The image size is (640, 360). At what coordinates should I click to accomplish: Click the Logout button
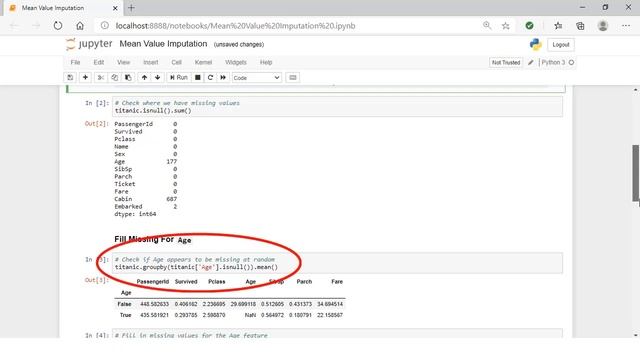tap(560, 45)
